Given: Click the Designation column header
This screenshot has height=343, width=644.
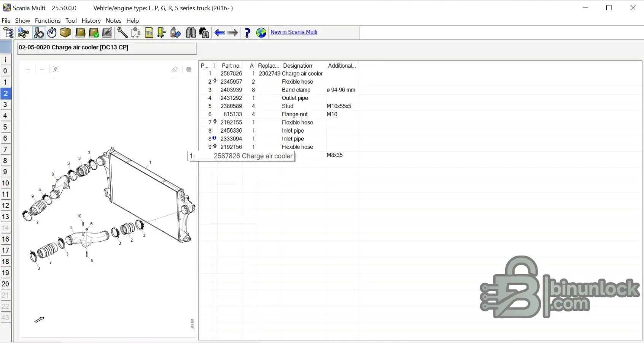Looking at the screenshot, I should pos(297,66).
